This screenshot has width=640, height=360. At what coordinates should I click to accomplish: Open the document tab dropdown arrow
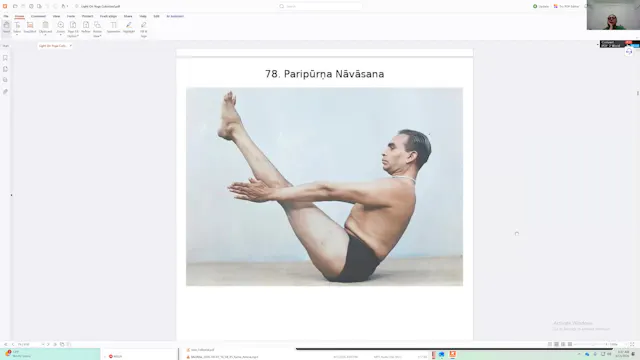(x=70, y=46)
